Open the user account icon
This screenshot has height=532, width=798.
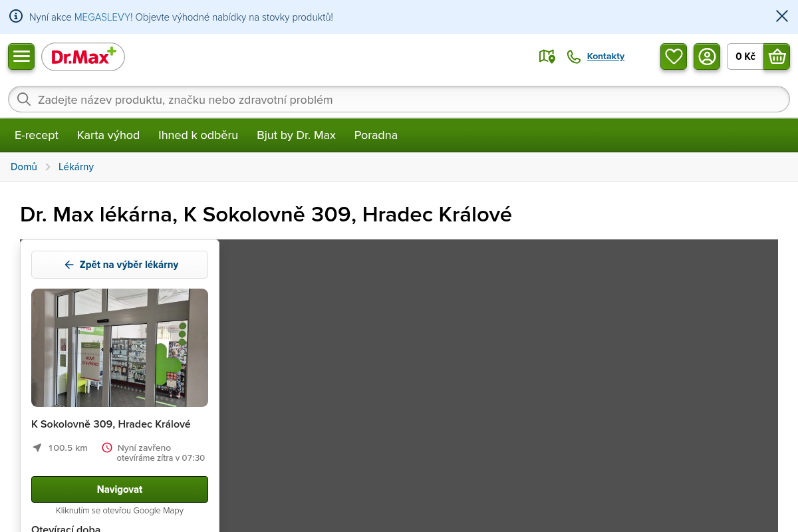point(707,57)
